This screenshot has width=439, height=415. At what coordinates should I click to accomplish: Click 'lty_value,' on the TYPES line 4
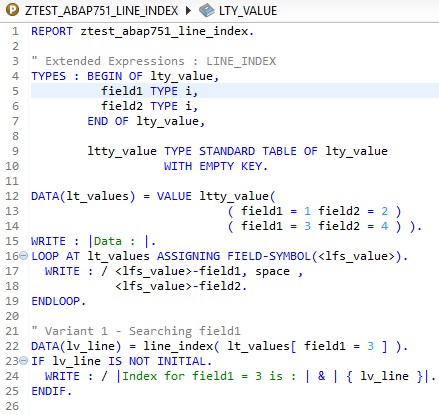pos(185,76)
